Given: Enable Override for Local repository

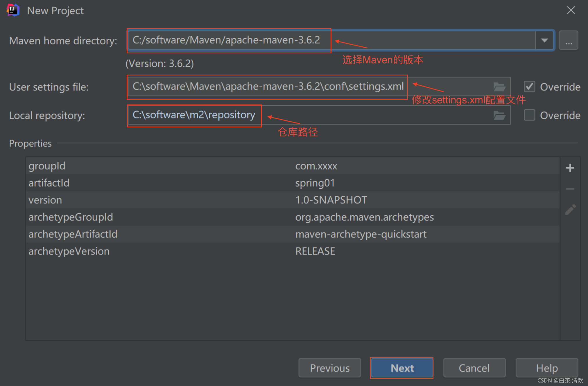Looking at the screenshot, I should point(529,115).
